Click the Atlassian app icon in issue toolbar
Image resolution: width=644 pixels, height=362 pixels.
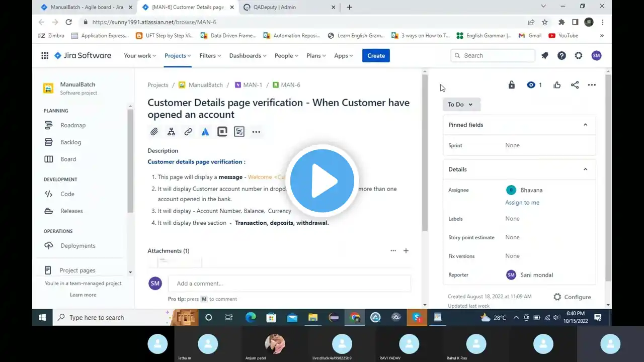click(x=205, y=132)
